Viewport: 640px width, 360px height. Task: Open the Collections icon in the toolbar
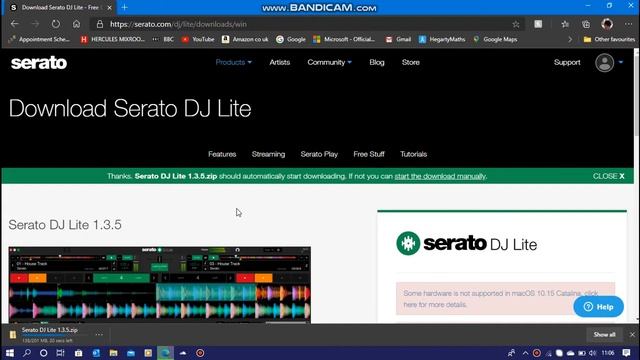pos(586,24)
